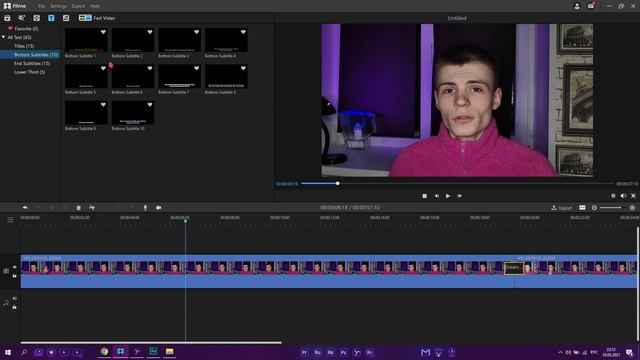Select the text clip on the video track

point(514,268)
